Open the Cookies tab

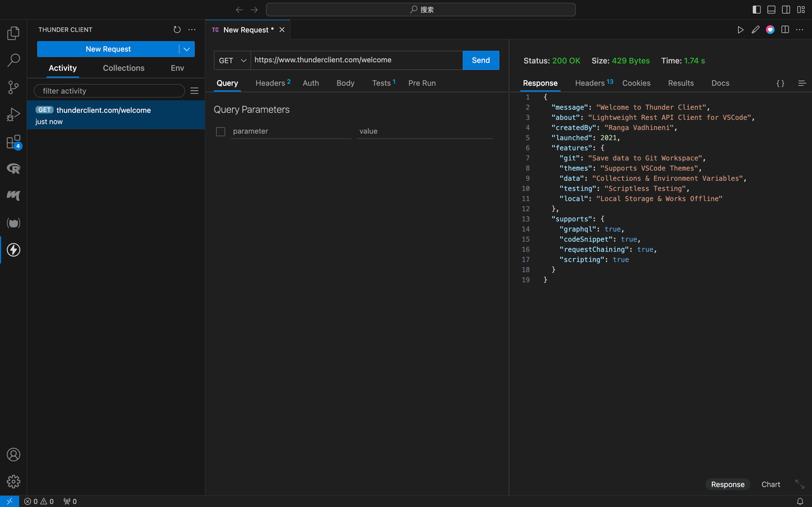click(x=636, y=83)
